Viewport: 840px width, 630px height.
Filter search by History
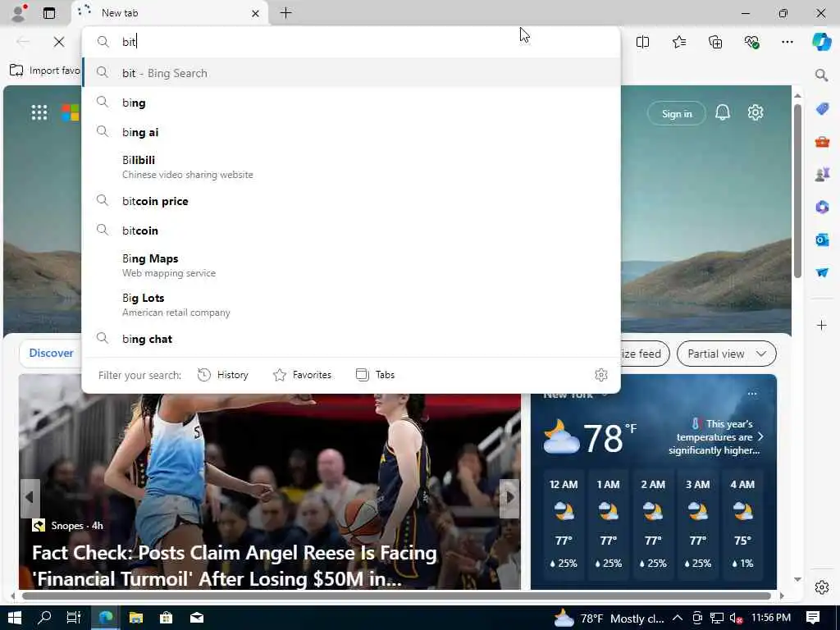click(x=223, y=374)
